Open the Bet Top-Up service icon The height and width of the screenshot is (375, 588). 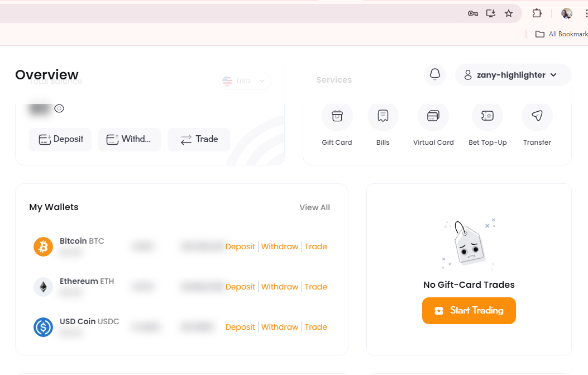point(487,116)
